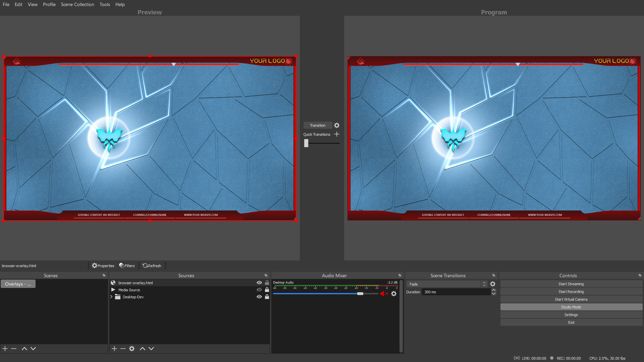Viewport: 644px width, 362px height.
Task: Expand the Desktop-Dev source group
Action: click(112, 297)
